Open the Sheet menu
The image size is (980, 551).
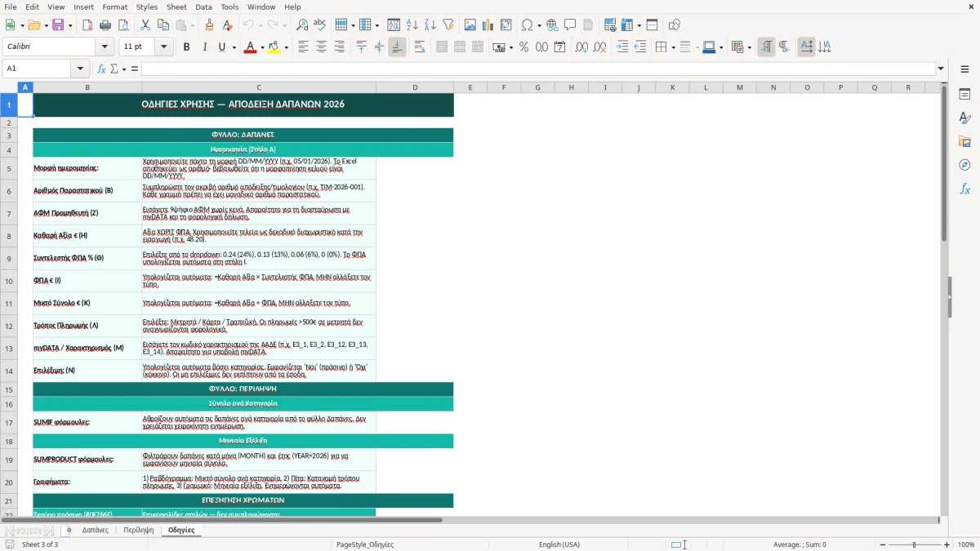point(176,7)
